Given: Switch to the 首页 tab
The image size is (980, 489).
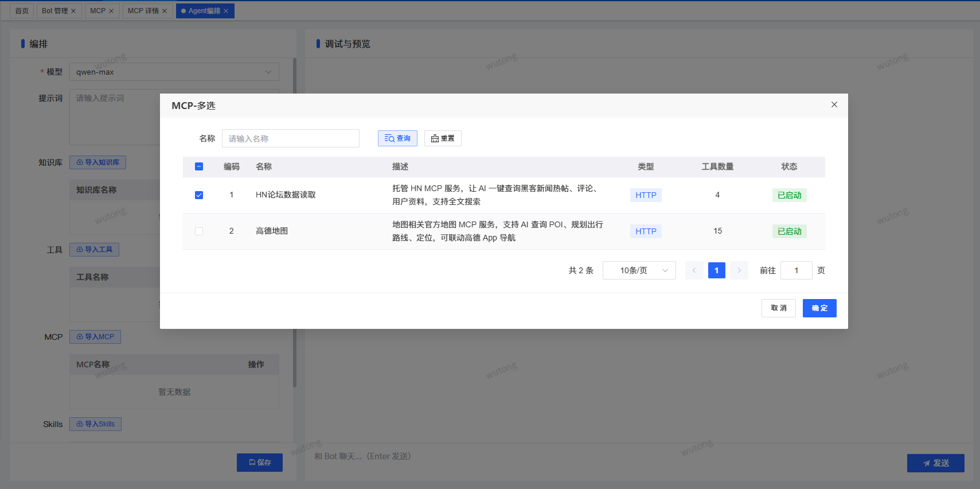Looking at the screenshot, I should (x=22, y=11).
